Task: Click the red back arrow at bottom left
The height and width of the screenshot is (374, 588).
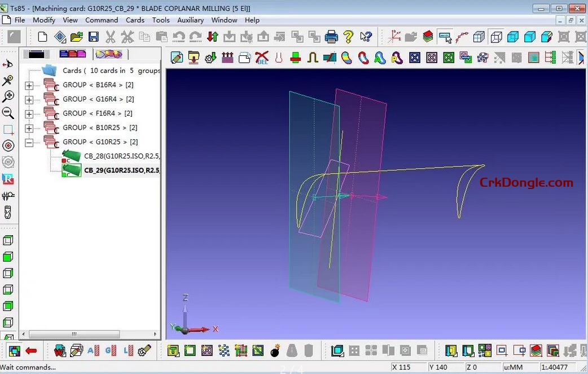Action: [x=31, y=350]
